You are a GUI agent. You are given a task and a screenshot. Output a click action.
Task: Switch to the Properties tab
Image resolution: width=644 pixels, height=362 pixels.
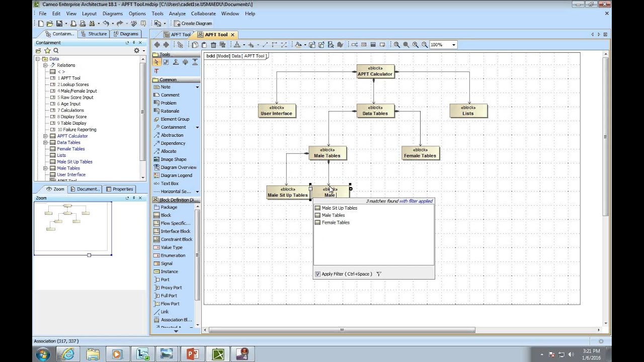120,189
